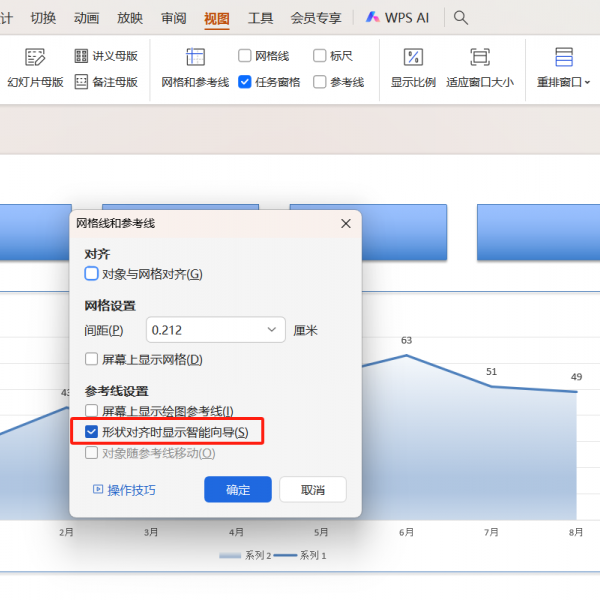Click 取消 to dismiss the dialog
The height and width of the screenshot is (600, 600).
(313, 490)
